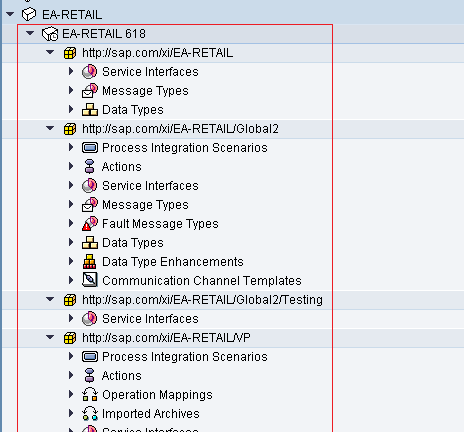Click the namespace icon beside http://sap.com/xi/EA-RETAIL

[70, 53]
